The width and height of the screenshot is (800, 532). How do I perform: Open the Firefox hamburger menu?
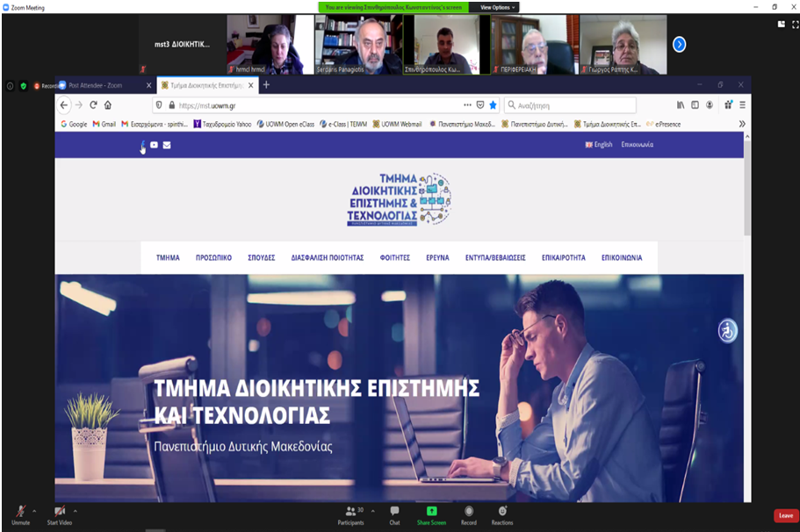pos(742,105)
